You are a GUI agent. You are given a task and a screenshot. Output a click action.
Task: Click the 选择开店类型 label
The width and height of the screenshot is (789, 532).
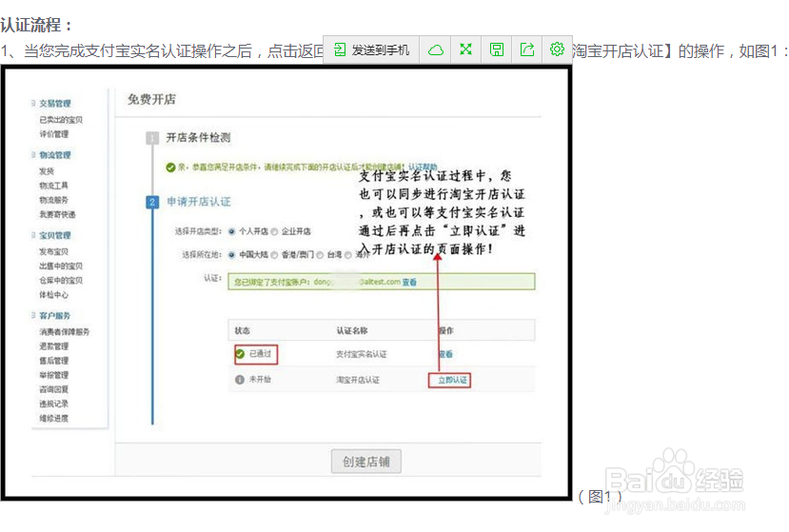tap(198, 231)
